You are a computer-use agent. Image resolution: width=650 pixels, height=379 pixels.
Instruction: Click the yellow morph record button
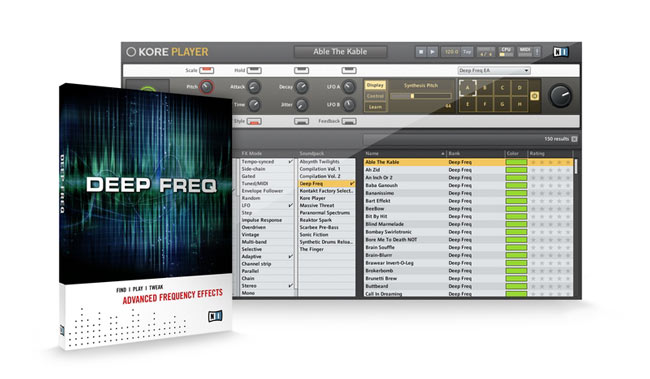[535, 96]
